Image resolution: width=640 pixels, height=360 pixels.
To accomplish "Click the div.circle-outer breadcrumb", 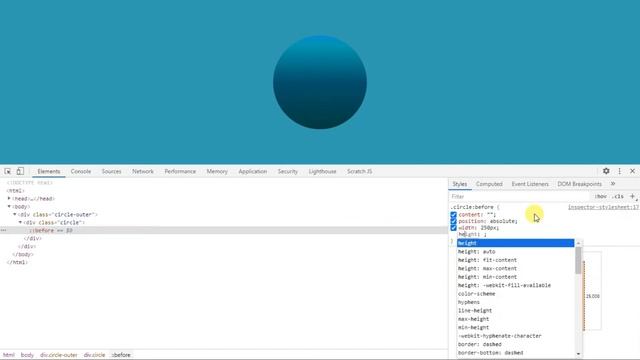I will click(x=59, y=355).
